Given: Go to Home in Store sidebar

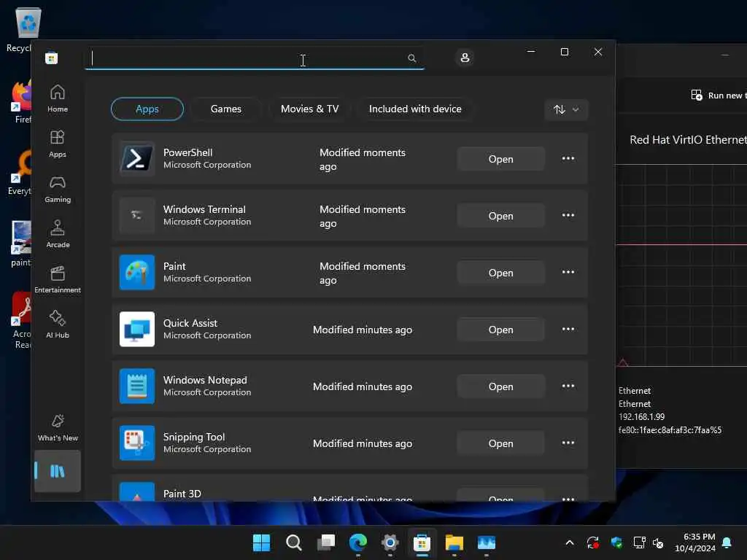Looking at the screenshot, I should (x=58, y=98).
